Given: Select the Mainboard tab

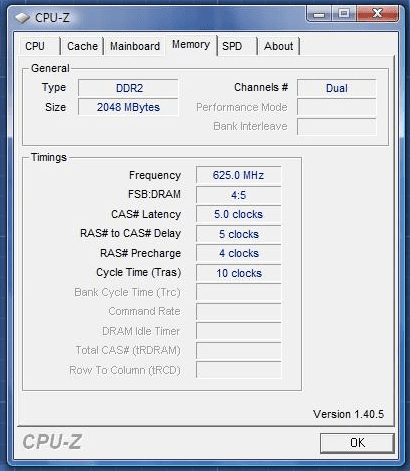Looking at the screenshot, I should pos(135,46).
